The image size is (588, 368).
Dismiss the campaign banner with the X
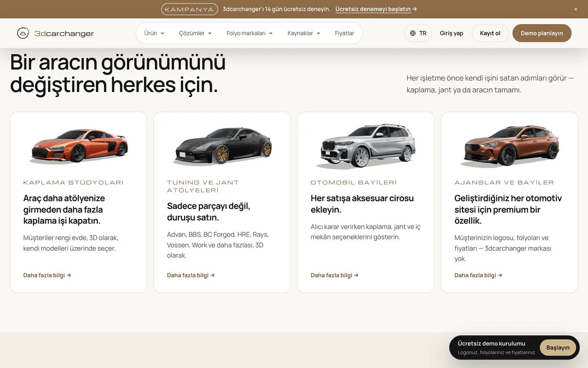[576, 9]
